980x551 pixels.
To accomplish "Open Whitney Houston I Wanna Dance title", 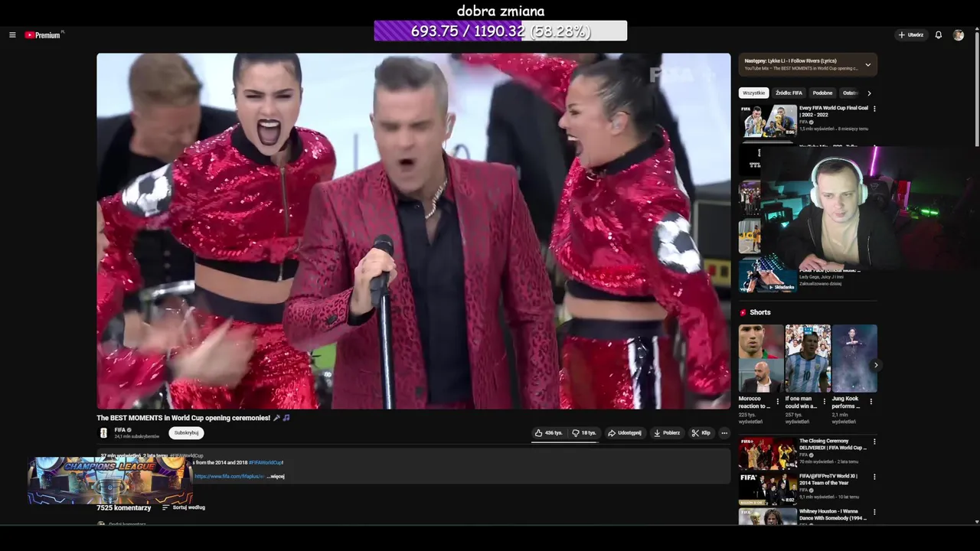I will click(833, 514).
